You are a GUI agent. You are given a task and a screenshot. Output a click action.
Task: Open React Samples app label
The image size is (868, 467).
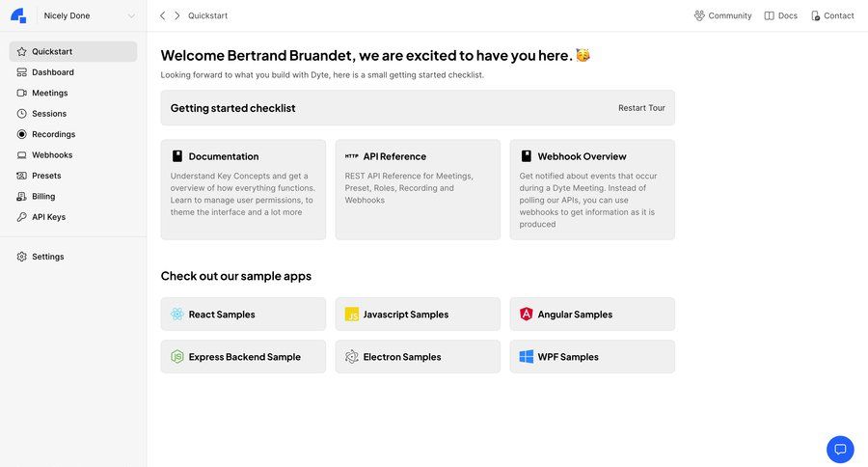(222, 315)
